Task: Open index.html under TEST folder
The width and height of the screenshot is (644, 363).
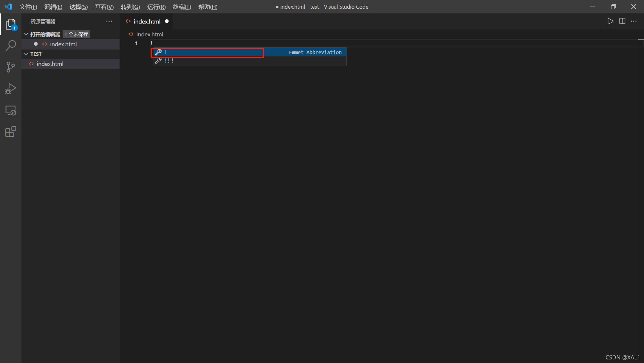Action: (50, 64)
